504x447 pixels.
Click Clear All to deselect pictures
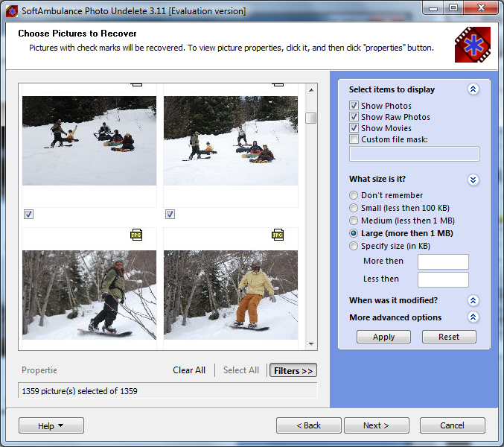(x=189, y=370)
